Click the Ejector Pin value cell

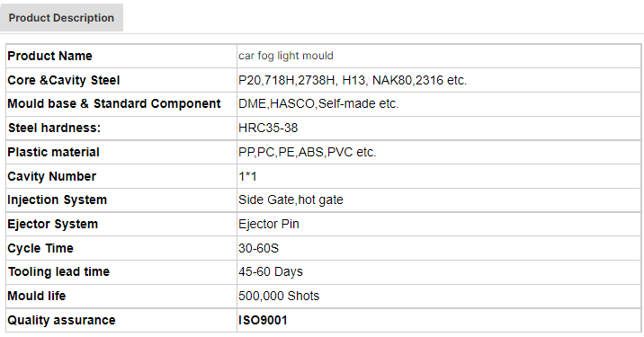[439, 224]
